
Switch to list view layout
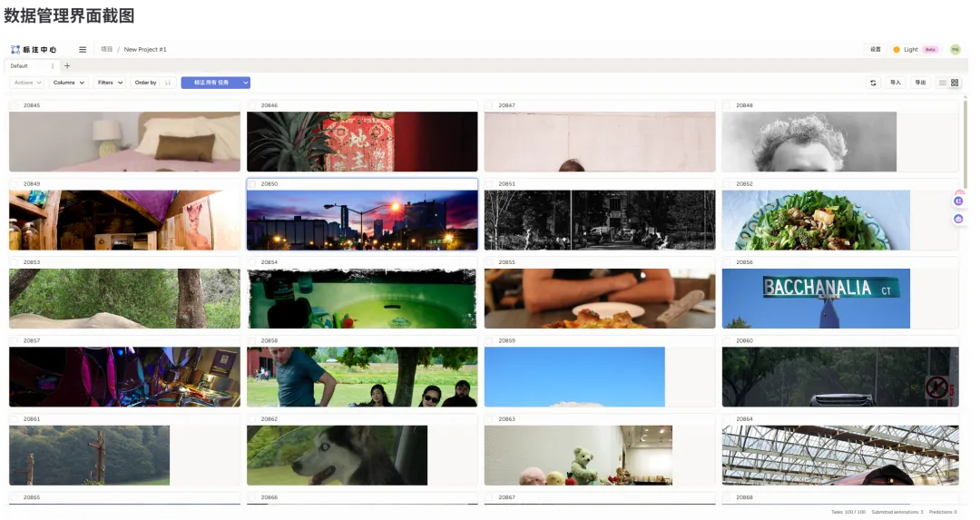point(943,83)
